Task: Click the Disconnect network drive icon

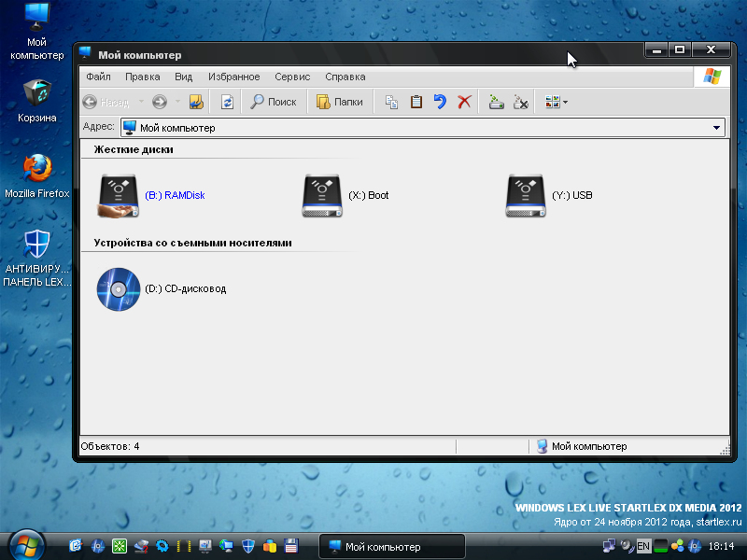Action: coord(521,102)
